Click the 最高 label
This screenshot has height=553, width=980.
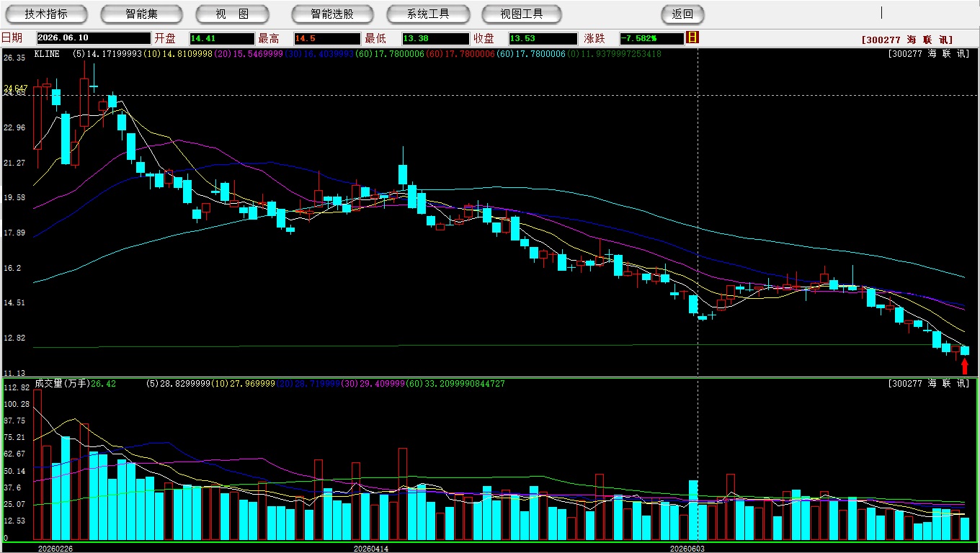pyautogui.click(x=269, y=38)
